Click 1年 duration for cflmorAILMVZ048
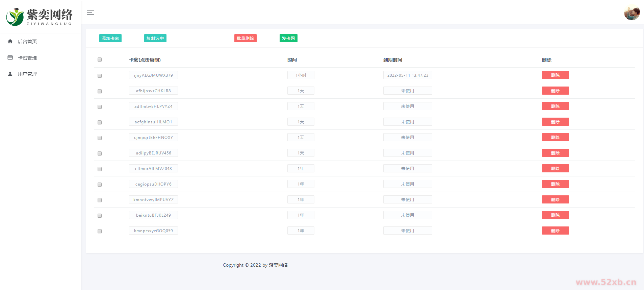 tap(301, 168)
